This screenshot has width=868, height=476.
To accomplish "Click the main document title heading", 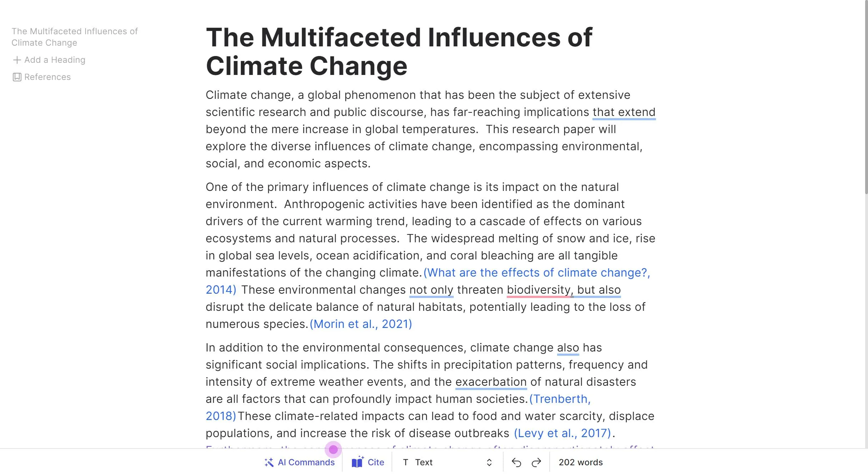I will pos(399,52).
